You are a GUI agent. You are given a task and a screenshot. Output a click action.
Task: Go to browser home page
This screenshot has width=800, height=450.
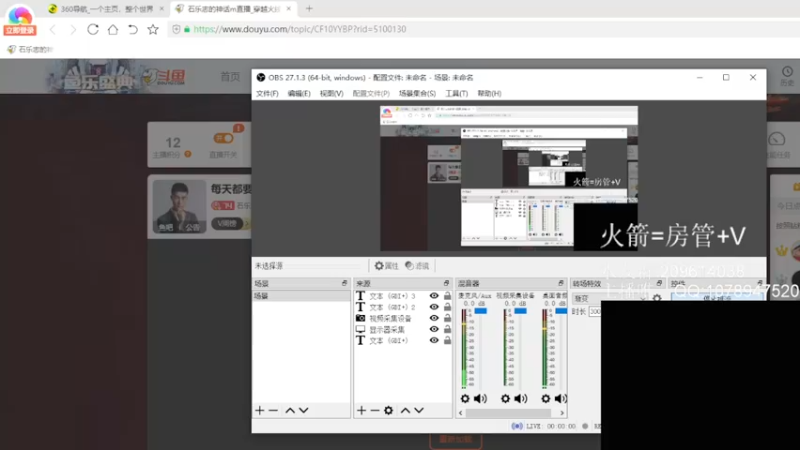coord(113,30)
